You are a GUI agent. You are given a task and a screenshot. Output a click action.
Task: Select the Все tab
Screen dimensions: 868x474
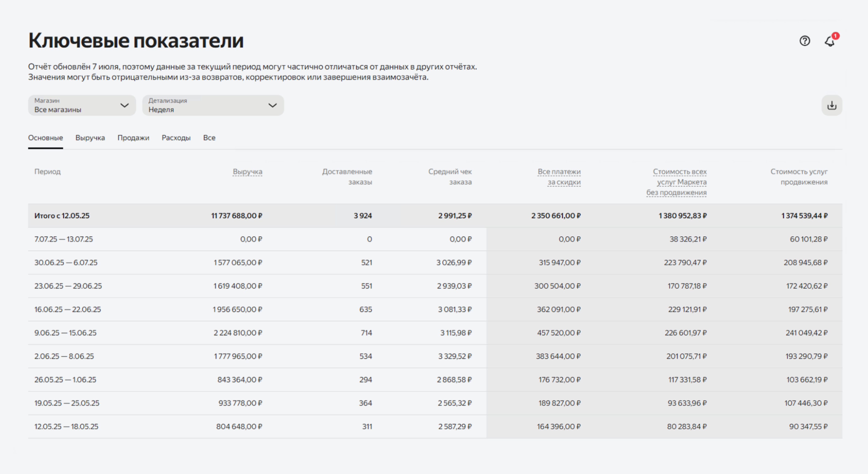coord(209,138)
